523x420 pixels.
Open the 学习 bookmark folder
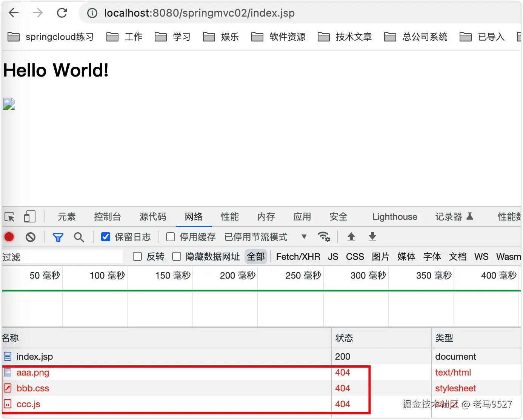pyautogui.click(x=173, y=37)
